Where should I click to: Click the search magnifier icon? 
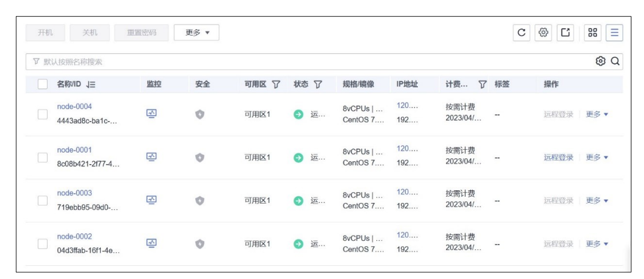tap(615, 61)
